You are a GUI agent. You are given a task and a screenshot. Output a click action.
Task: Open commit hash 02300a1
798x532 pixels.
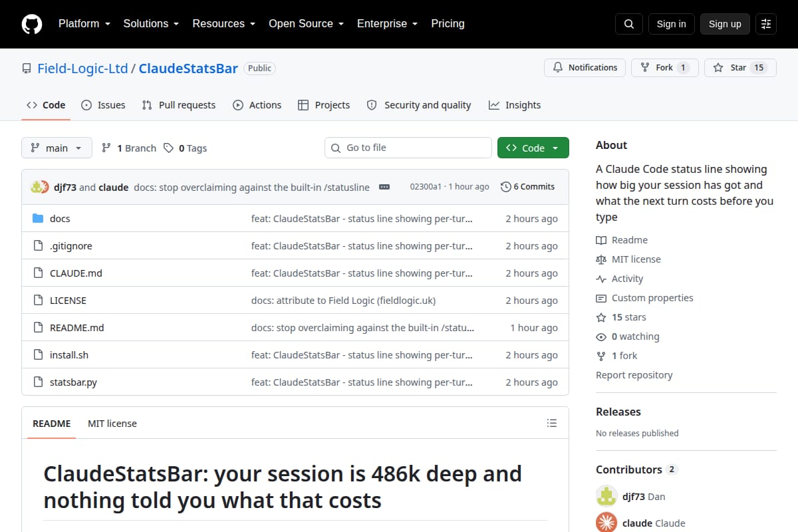coord(426,187)
